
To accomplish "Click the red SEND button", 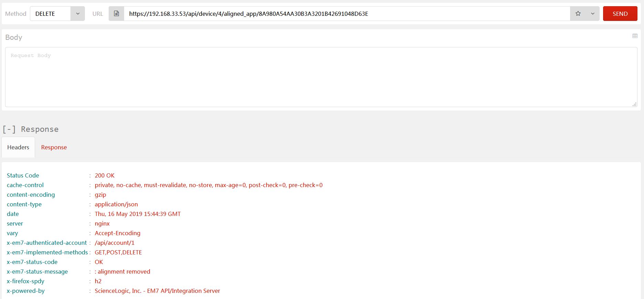I will [620, 14].
